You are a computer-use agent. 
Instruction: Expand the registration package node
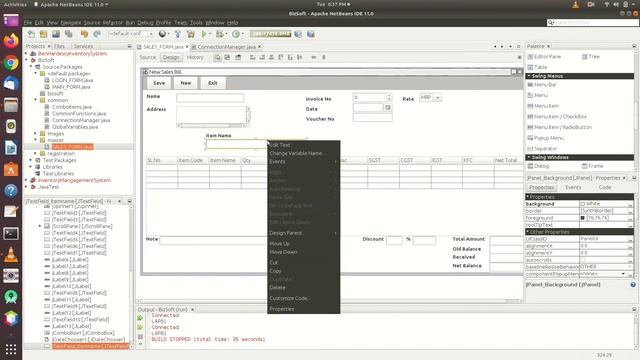[x=36, y=153]
